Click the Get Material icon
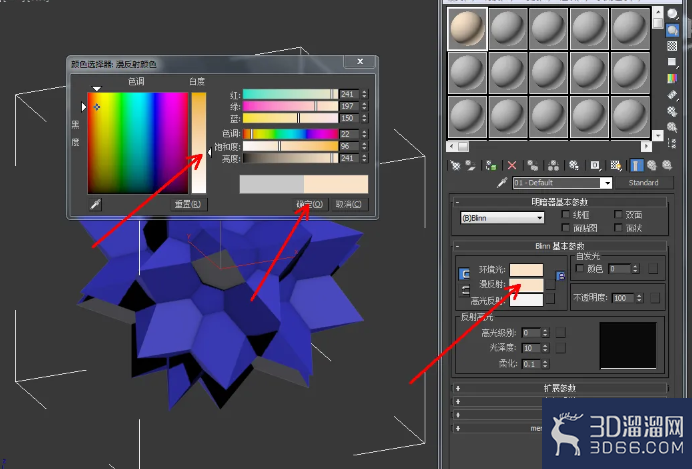The image size is (692, 469). click(x=455, y=165)
